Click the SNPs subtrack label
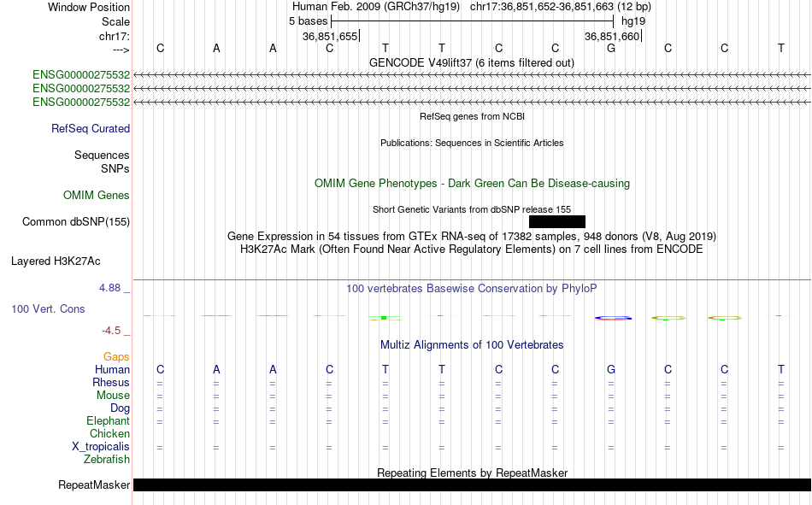The width and height of the screenshot is (812, 505). pyautogui.click(x=115, y=168)
